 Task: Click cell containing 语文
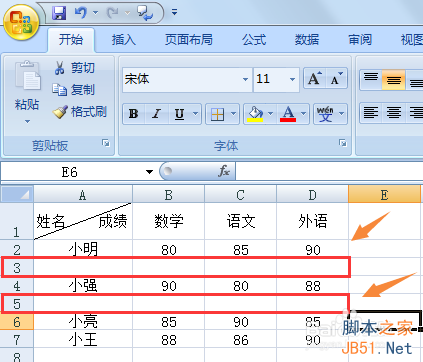pos(240,221)
